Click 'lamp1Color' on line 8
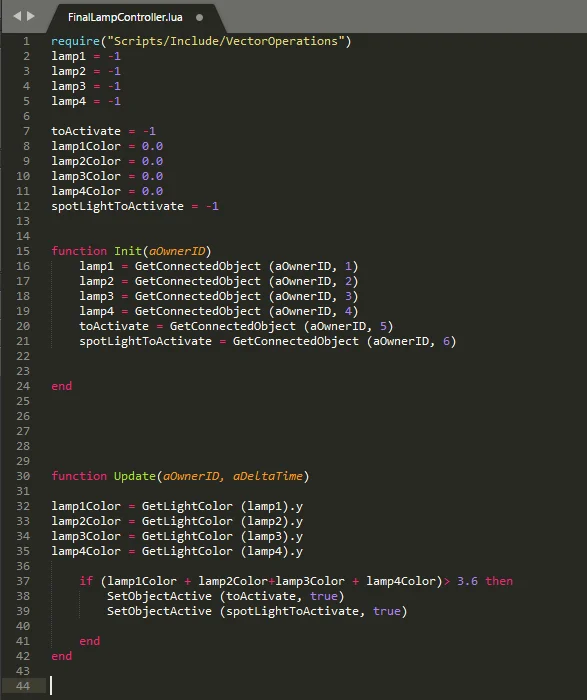 86,146
